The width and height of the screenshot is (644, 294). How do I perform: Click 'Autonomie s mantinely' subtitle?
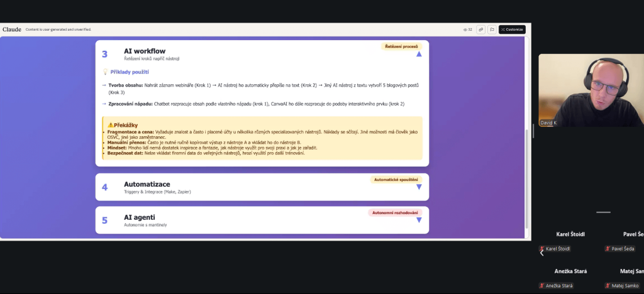[145, 225]
